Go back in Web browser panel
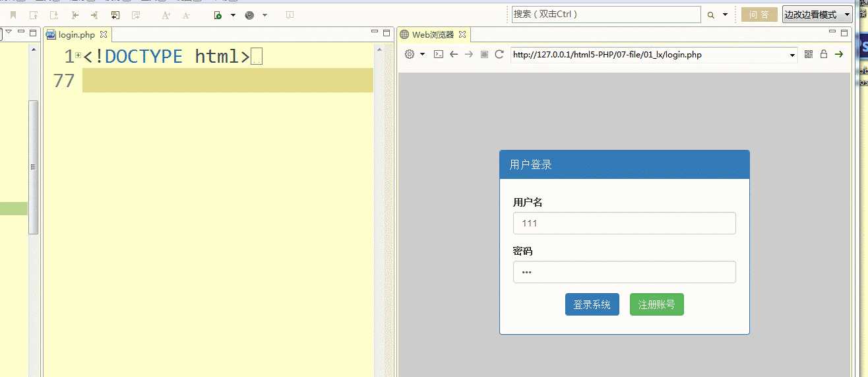868x377 pixels. point(454,54)
